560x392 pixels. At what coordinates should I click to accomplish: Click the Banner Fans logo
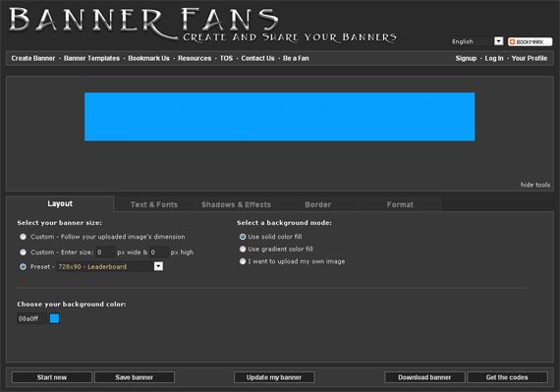click(x=202, y=25)
